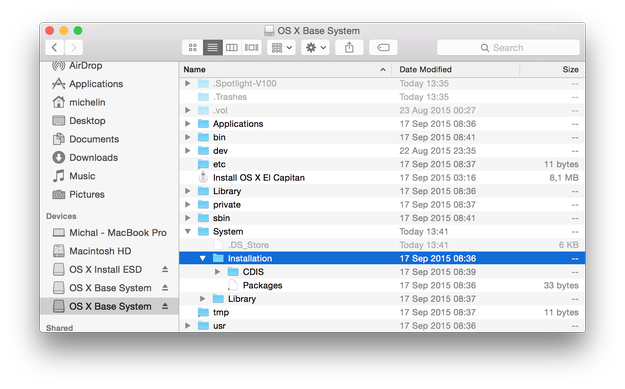Sort by the Name column

tap(285, 69)
